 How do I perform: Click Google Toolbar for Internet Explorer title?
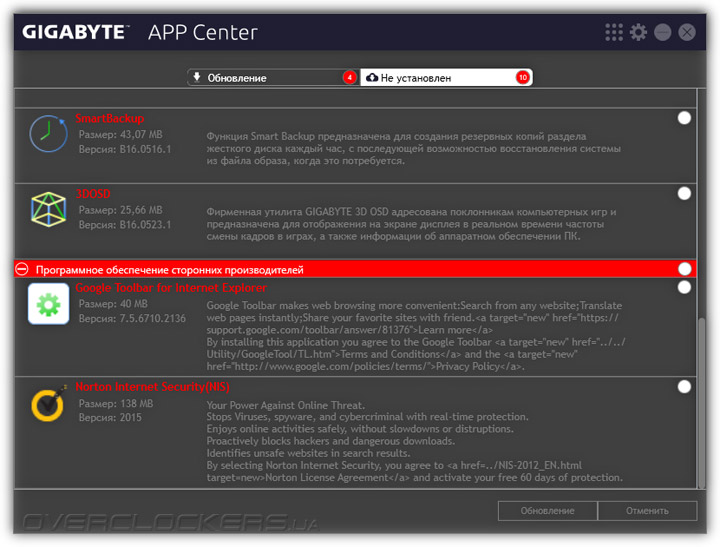click(x=171, y=288)
